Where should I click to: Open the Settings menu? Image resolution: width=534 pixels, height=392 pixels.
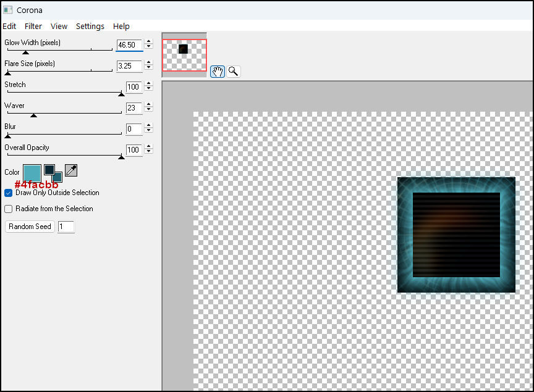(90, 26)
